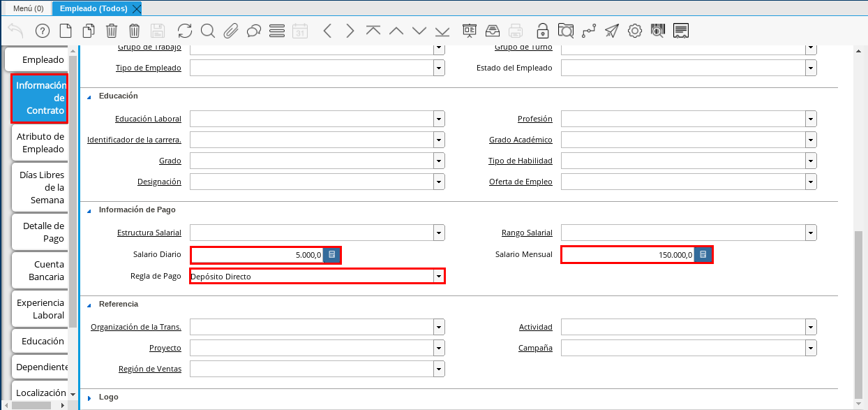The image size is (868, 410).
Task: Go to previous record up arrow
Action: click(x=396, y=31)
